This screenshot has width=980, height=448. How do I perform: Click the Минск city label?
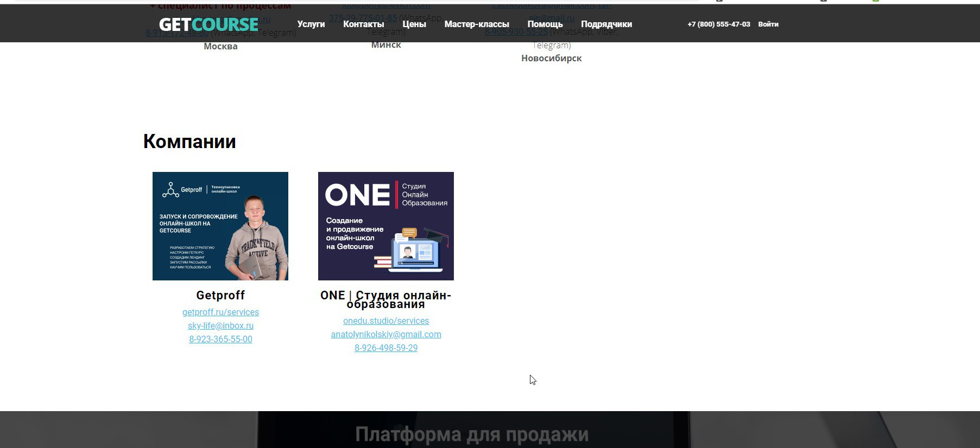tap(386, 44)
